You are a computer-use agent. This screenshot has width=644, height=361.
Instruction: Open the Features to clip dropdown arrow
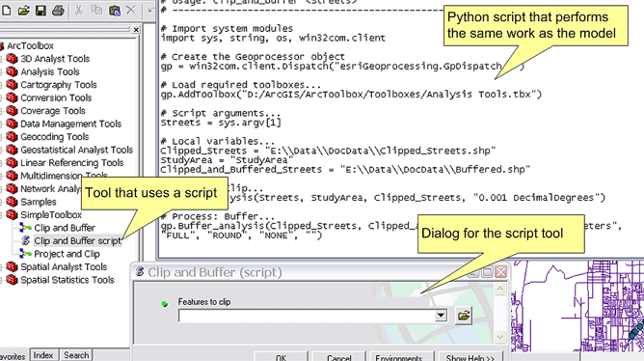click(x=441, y=316)
